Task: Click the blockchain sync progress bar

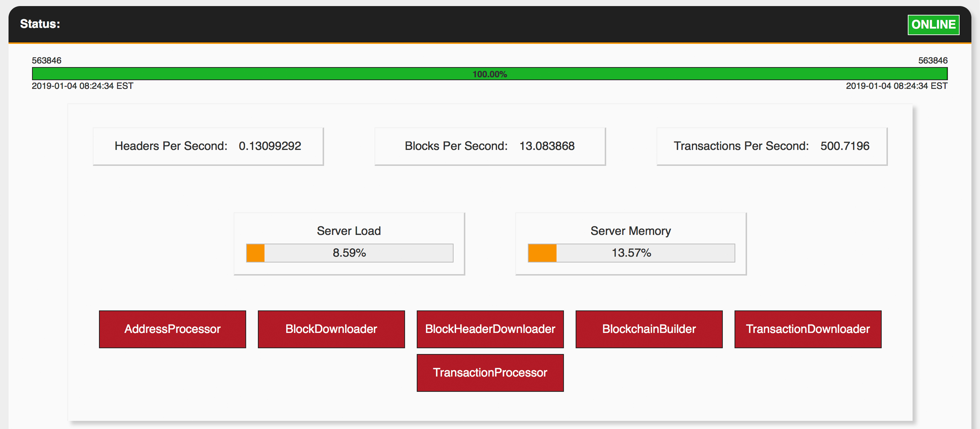Action: [x=490, y=73]
